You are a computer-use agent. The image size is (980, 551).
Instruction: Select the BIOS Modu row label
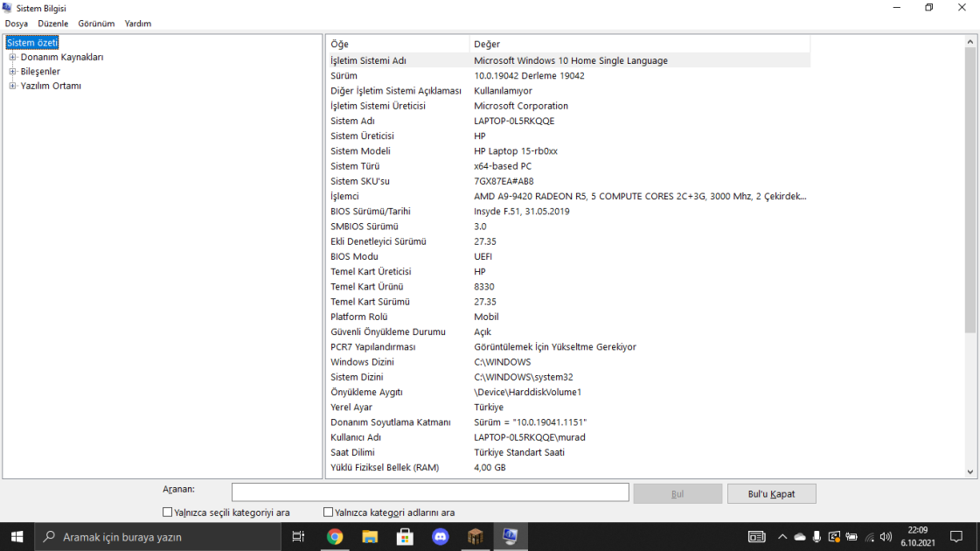pyautogui.click(x=354, y=256)
